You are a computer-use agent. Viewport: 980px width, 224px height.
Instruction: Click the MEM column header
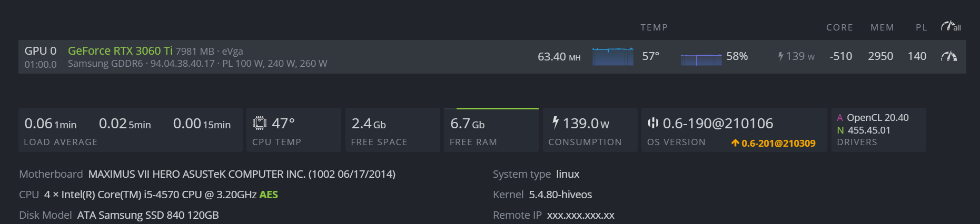coord(882,27)
